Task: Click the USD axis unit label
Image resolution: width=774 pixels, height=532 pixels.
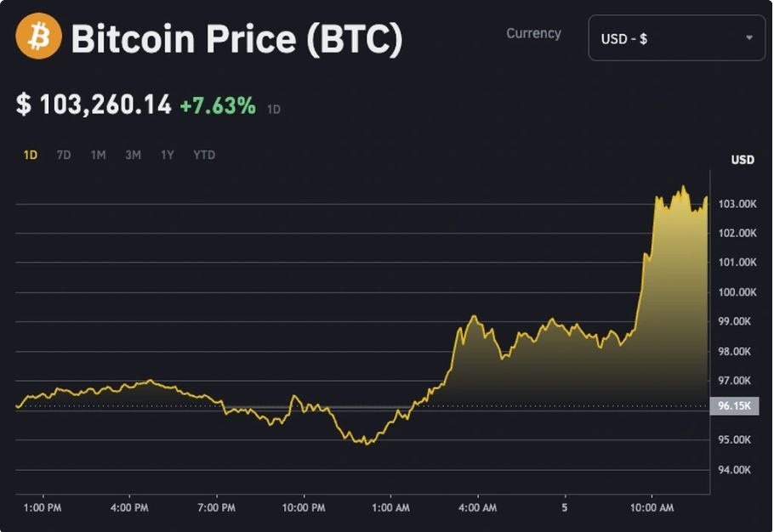Action: tap(743, 160)
